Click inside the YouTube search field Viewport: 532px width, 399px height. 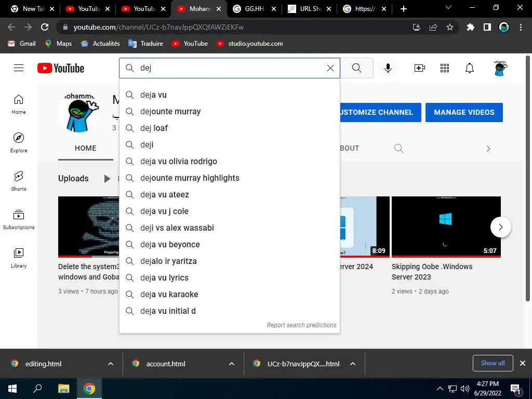[231, 68]
